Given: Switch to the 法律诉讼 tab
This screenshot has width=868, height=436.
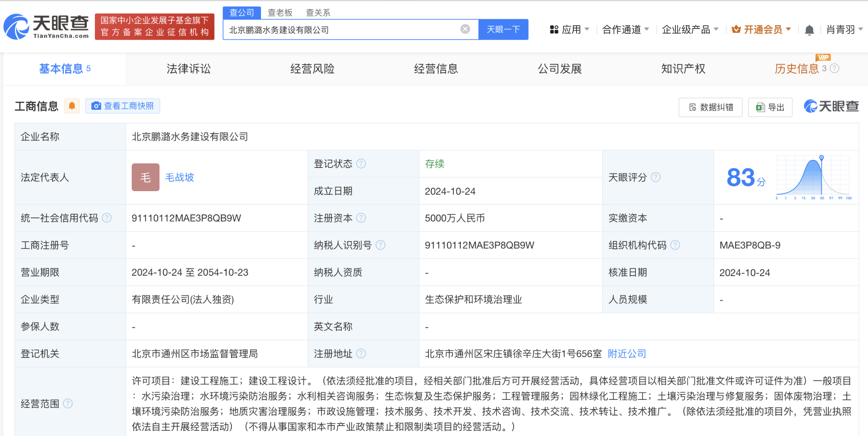Looking at the screenshot, I should coord(189,69).
